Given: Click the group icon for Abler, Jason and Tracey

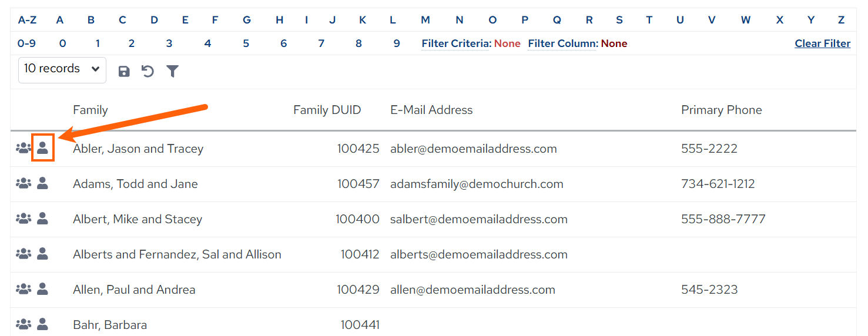Looking at the screenshot, I should (23, 148).
